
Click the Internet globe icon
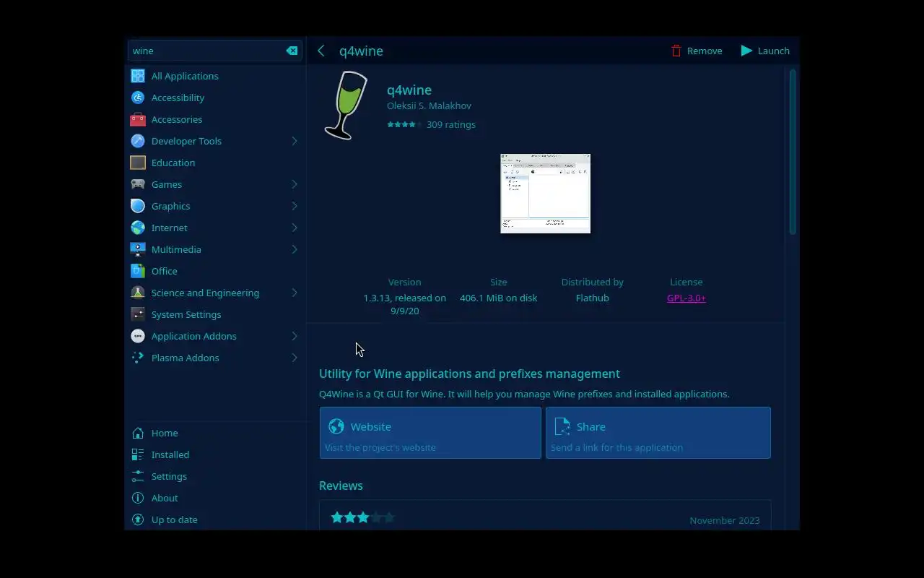(138, 228)
